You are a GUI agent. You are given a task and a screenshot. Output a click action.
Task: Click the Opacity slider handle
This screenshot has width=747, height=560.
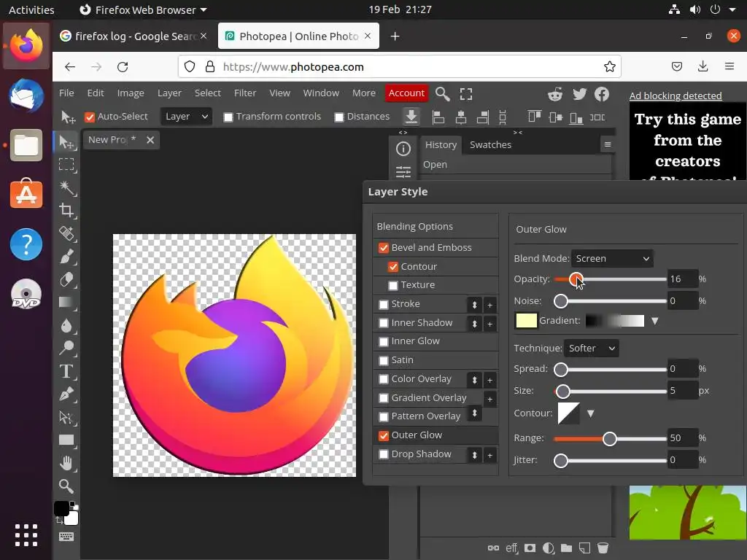tap(576, 279)
